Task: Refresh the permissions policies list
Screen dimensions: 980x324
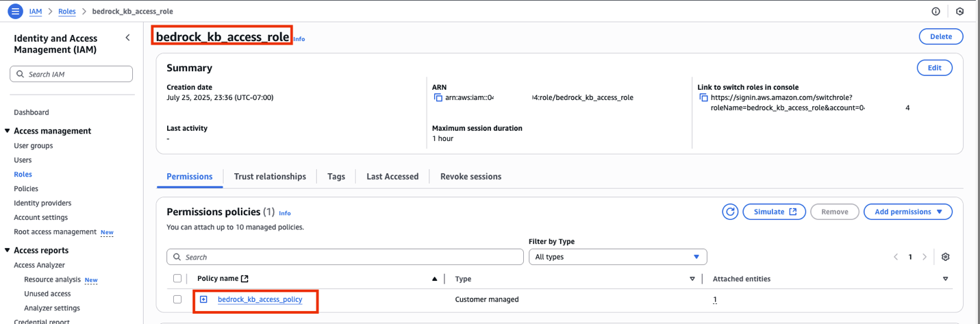Action: tap(730, 212)
